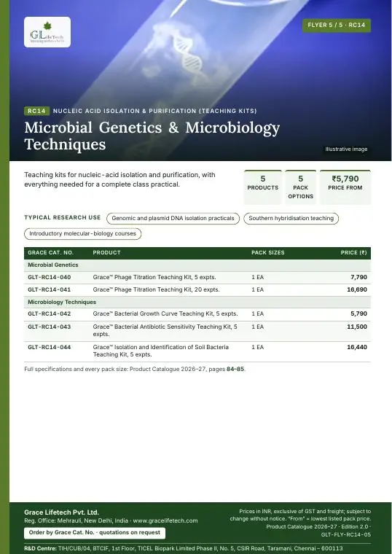
Task: Click 'Phage Titration Teaching Kit, 5 expts.' product
Action: (154, 277)
